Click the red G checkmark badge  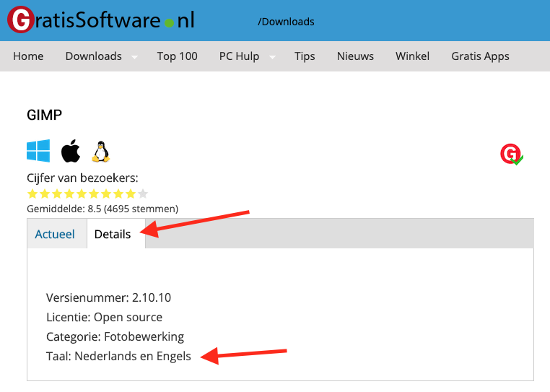(x=511, y=154)
